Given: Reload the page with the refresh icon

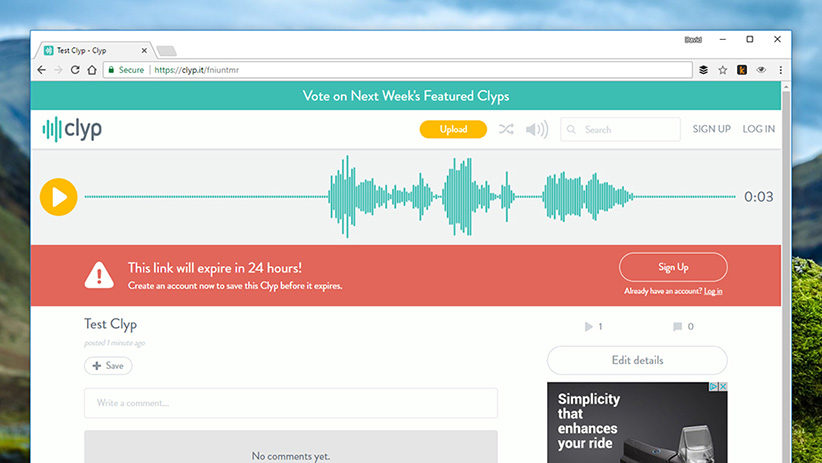Looking at the screenshot, I should [74, 70].
